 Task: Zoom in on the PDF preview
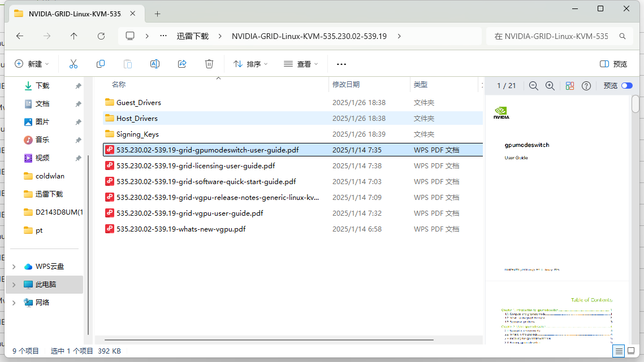pyautogui.click(x=550, y=86)
